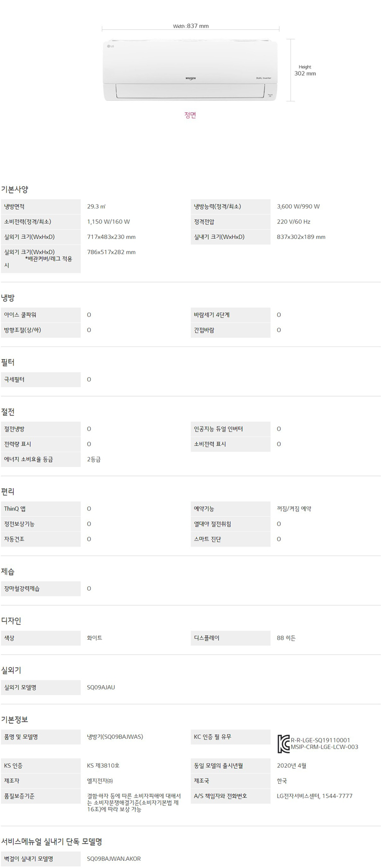Click the LG전자서비스센터 1544-7777 phone text
Screen dimensions: 381x868
314,796
